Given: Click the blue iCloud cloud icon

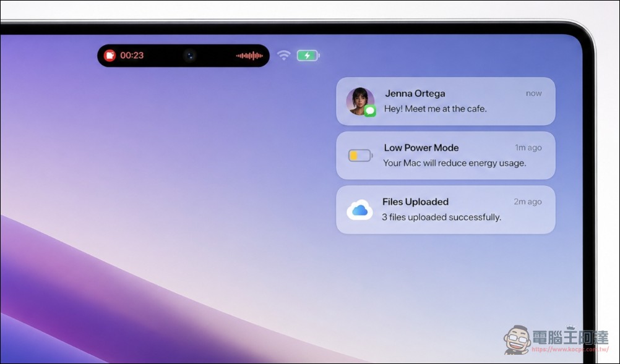Looking at the screenshot, I should tap(360, 210).
